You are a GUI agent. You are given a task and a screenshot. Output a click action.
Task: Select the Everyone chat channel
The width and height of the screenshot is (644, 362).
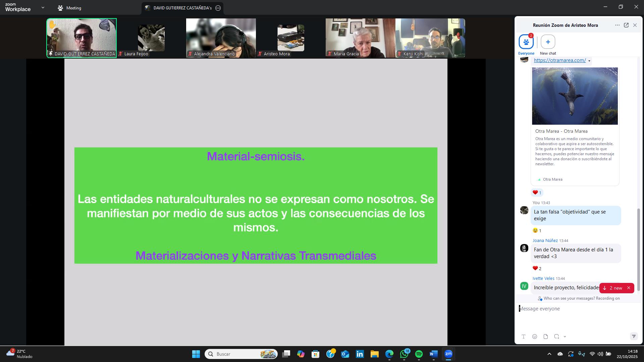coord(526,42)
